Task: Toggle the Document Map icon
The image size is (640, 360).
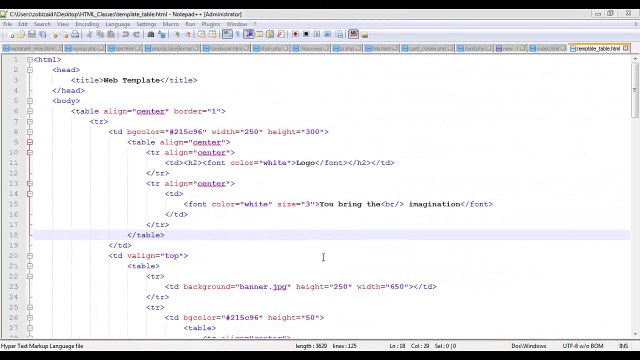Action: [x=270, y=35]
